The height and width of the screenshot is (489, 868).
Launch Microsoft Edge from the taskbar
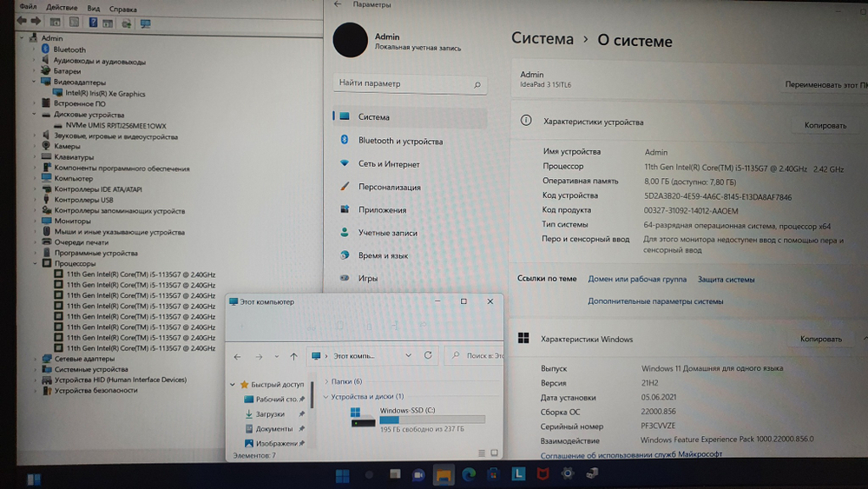tap(469, 474)
